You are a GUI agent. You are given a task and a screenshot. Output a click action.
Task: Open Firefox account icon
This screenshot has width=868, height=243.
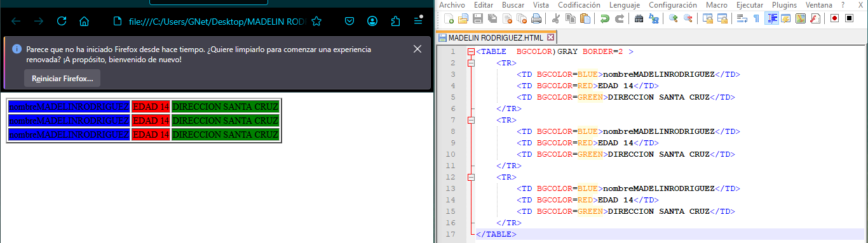pyautogui.click(x=372, y=21)
